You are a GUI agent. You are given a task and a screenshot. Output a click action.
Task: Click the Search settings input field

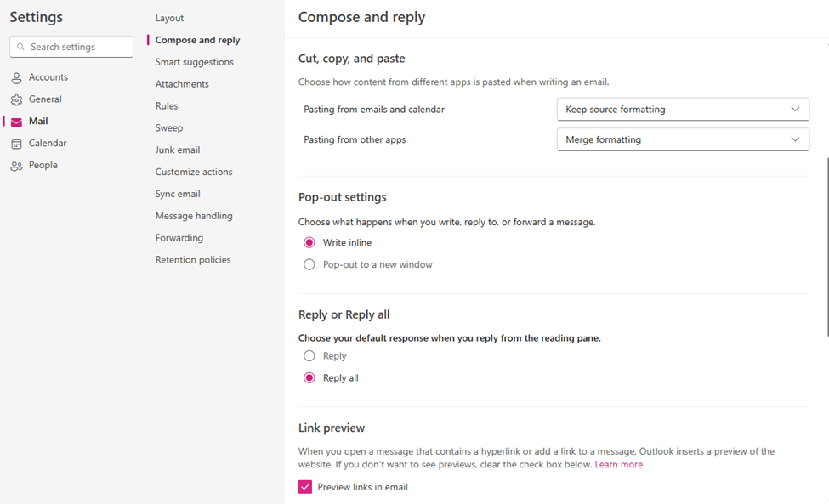click(71, 47)
